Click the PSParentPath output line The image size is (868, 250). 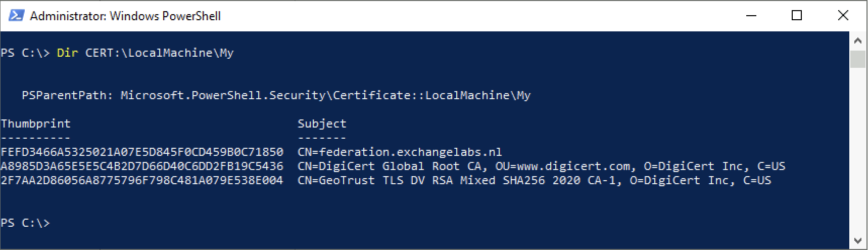click(276, 95)
